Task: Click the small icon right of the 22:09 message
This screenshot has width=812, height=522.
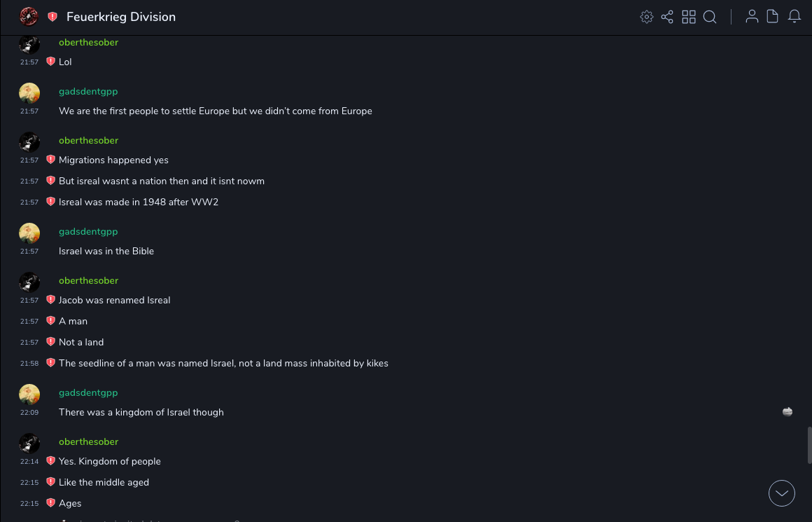Action: (787, 412)
